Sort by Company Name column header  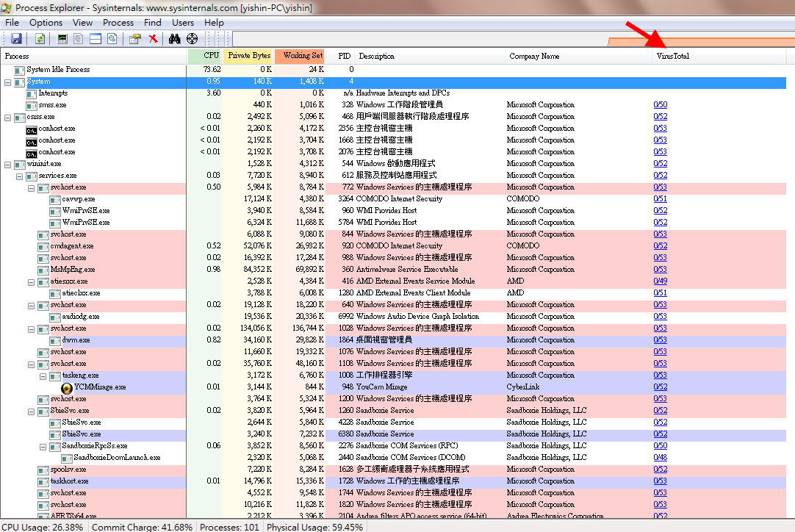pyautogui.click(x=578, y=56)
